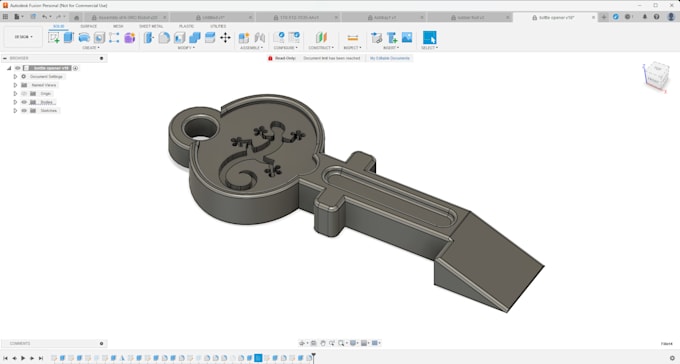This screenshot has width=680, height=364.
Task: Activate the Move/Copy arrows tool
Action: point(225,38)
